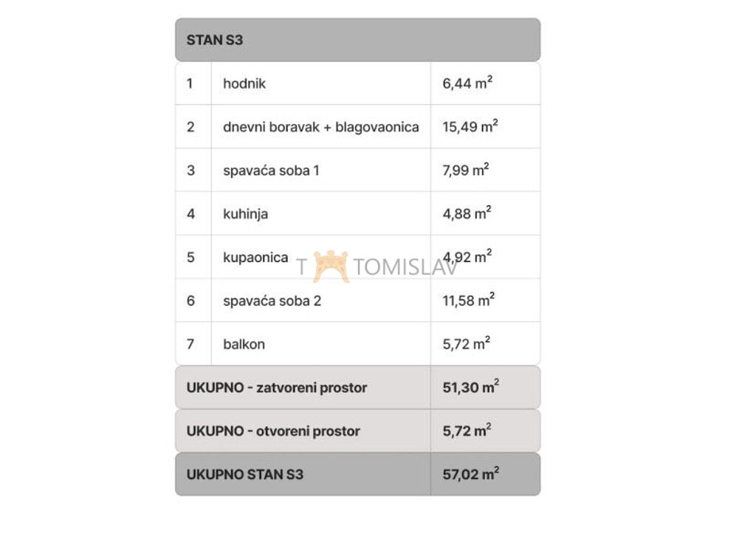Image resolution: width=756 pixels, height=533 pixels.
Task: Click the 51,30 m² total value
Action: tap(470, 387)
